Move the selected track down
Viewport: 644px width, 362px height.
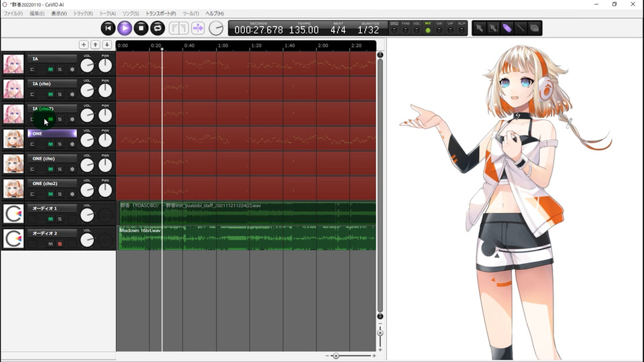107,45
